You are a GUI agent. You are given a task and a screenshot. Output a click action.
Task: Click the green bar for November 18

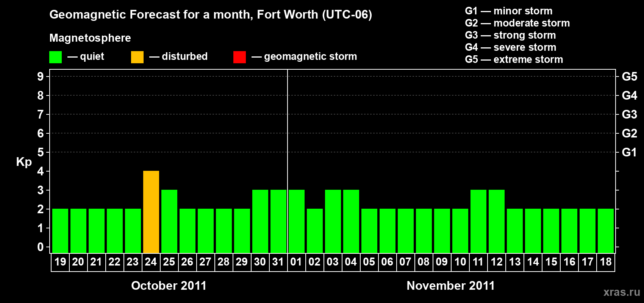[606, 231]
